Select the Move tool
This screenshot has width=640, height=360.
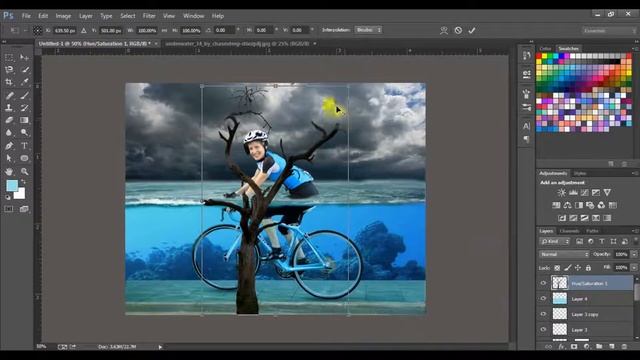24,58
